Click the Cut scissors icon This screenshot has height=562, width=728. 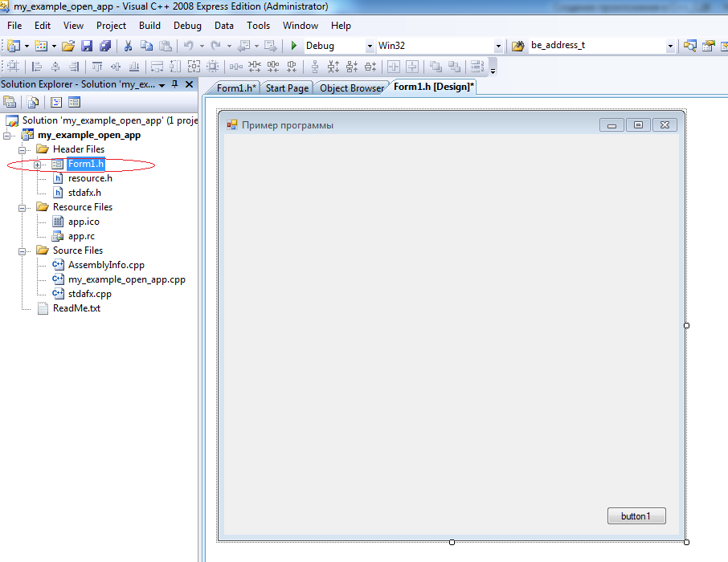[x=128, y=46]
